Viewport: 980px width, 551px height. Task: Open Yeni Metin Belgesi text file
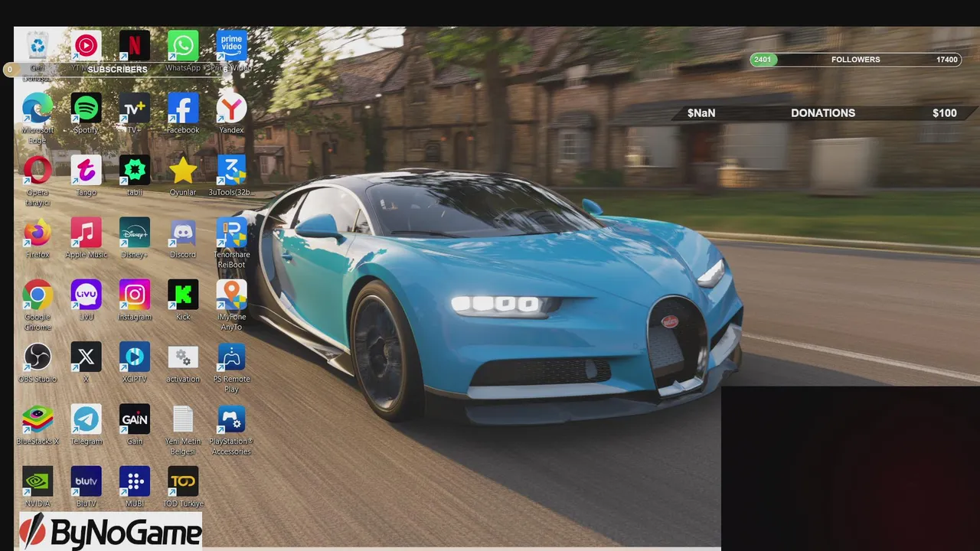point(183,419)
